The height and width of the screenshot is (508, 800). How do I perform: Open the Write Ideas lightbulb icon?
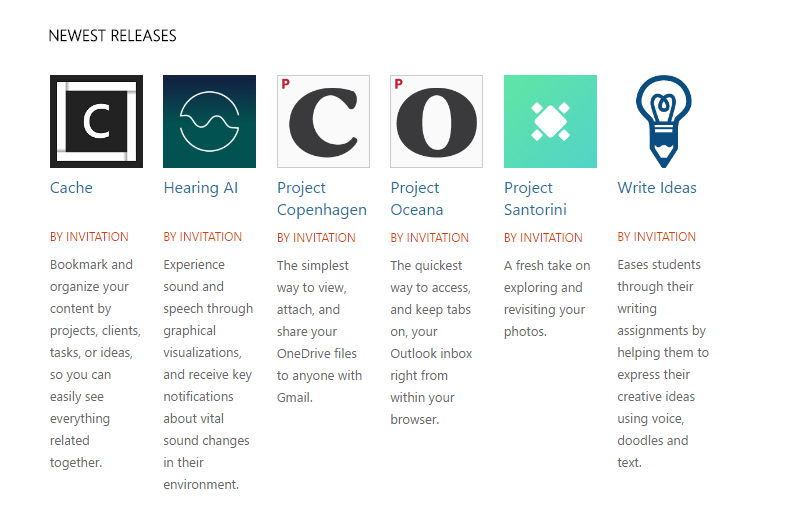664,121
